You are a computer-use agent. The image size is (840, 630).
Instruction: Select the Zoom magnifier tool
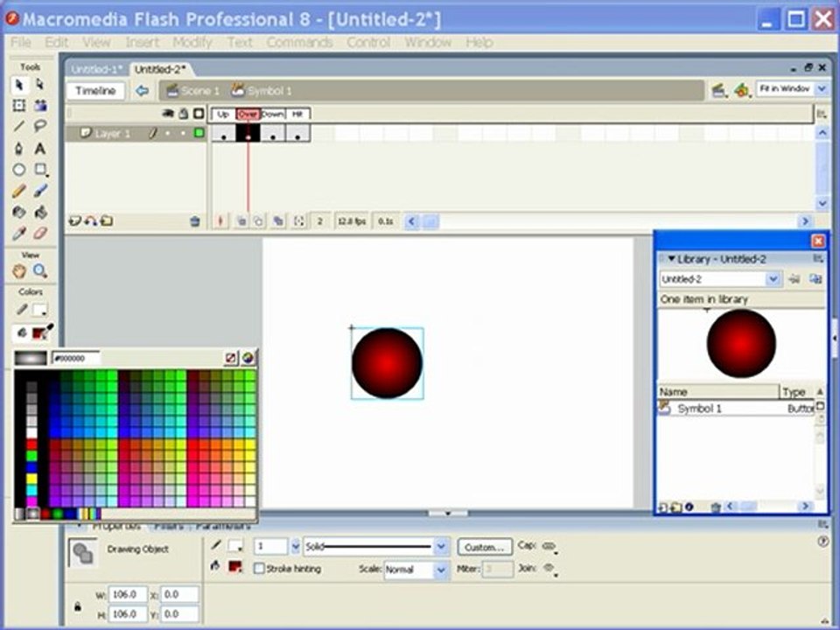pos(40,271)
